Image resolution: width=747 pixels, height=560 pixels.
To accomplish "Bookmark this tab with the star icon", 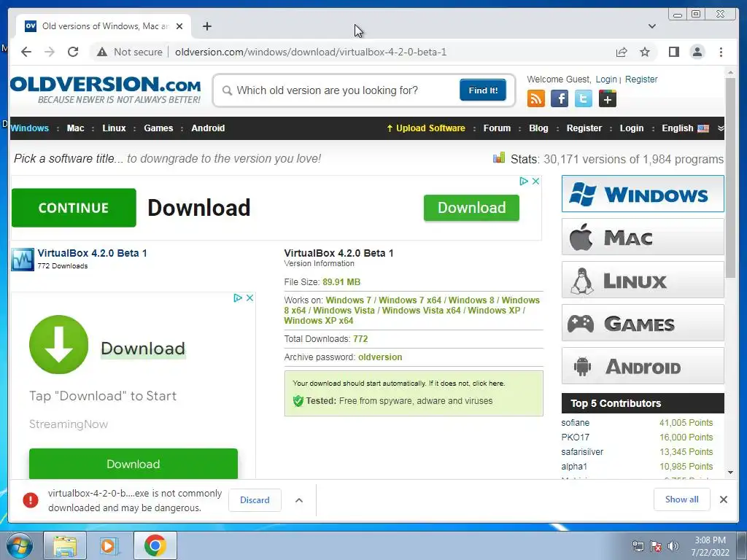I will point(645,52).
